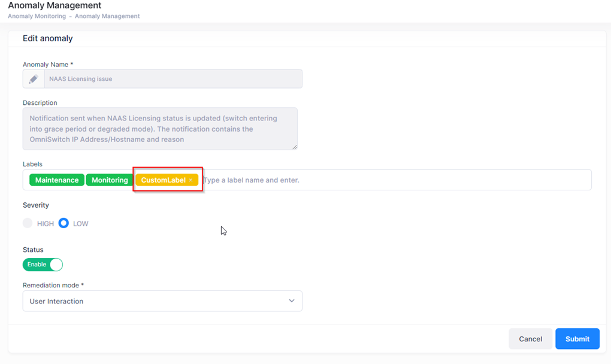The image size is (611, 364).
Task: Remove CustomLabel using its x icon
Action: (x=191, y=180)
